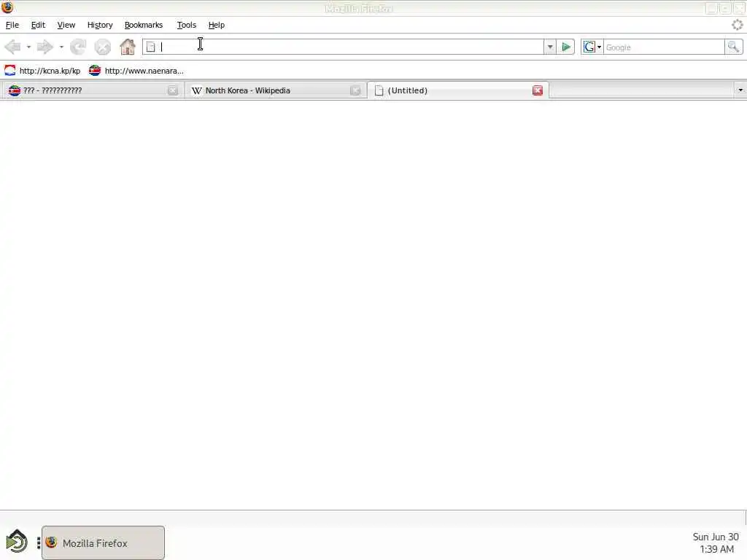747x560 pixels.
Task: Click the green Go arrow button
Action: (566, 47)
